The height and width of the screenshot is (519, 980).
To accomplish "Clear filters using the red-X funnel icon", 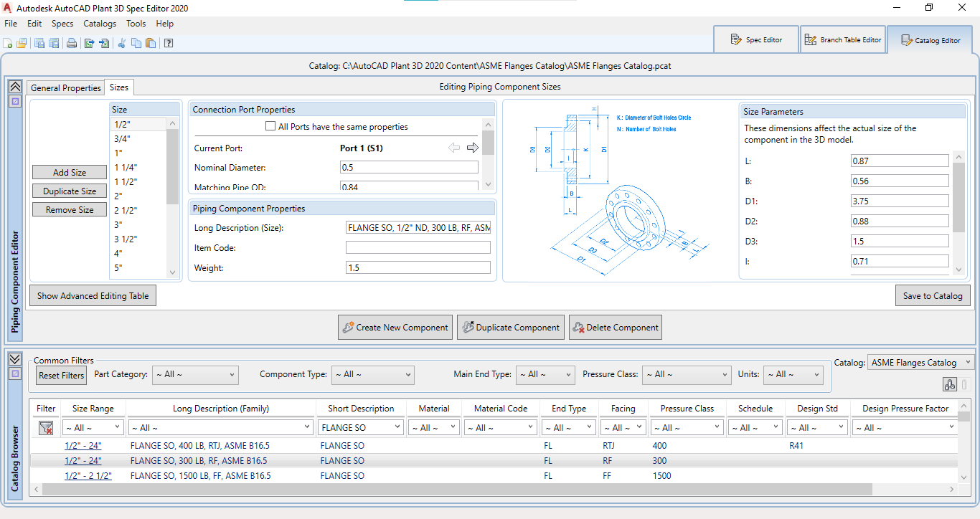I will (46, 428).
